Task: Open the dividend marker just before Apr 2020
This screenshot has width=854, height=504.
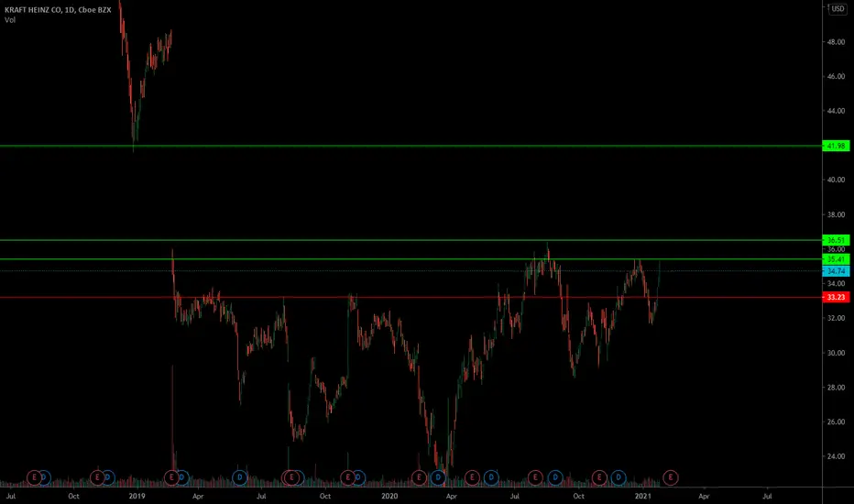Action: 438,477
